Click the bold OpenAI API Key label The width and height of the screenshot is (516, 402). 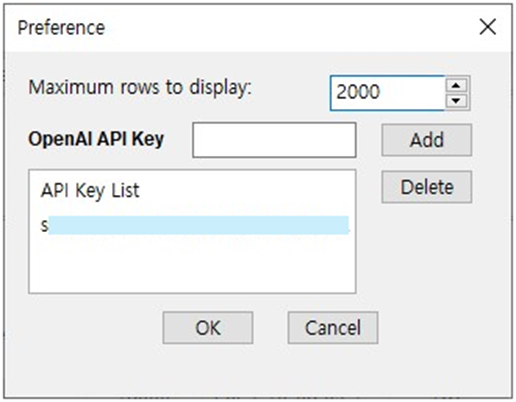coord(96,139)
